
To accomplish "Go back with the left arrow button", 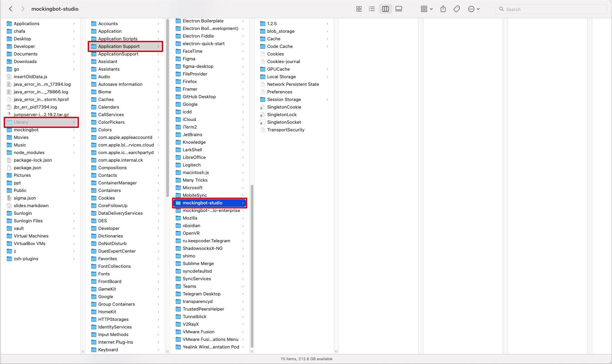I will [11, 9].
